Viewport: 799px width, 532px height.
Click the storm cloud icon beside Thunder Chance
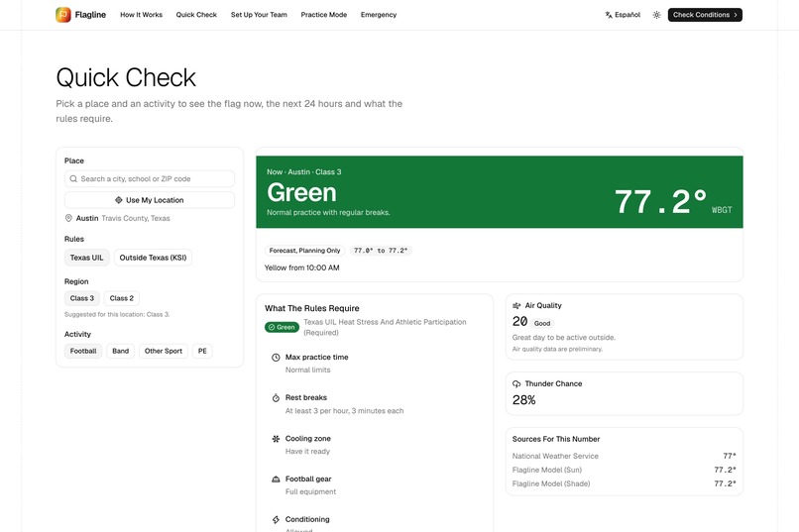pos(516,383)
